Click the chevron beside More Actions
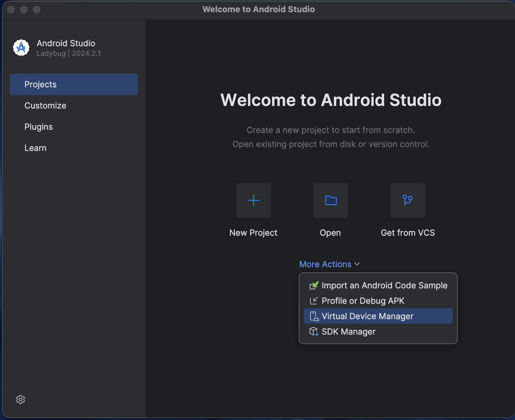 (x=357, y=264)
